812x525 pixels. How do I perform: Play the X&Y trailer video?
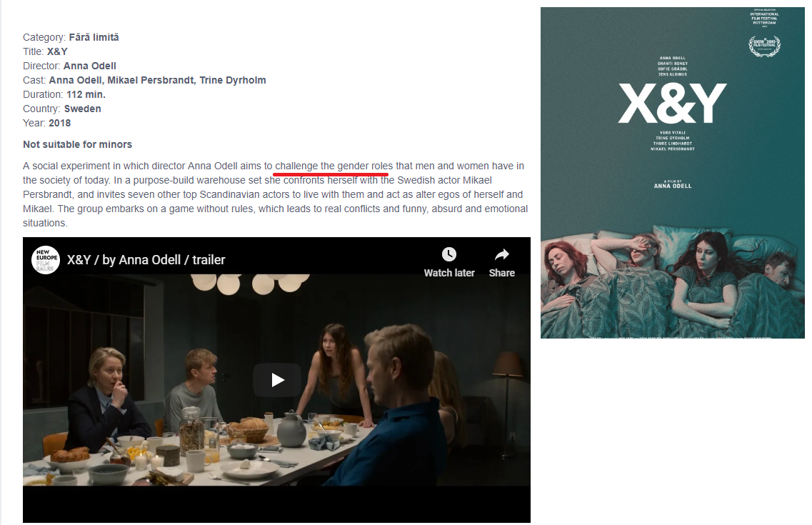(x=277, y=380)
